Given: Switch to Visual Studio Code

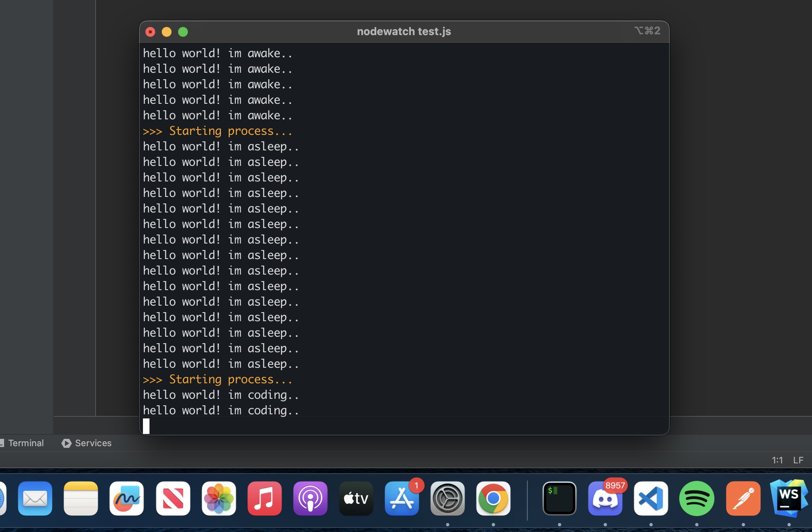Looking at the screenshot, I should pos(651,498).
